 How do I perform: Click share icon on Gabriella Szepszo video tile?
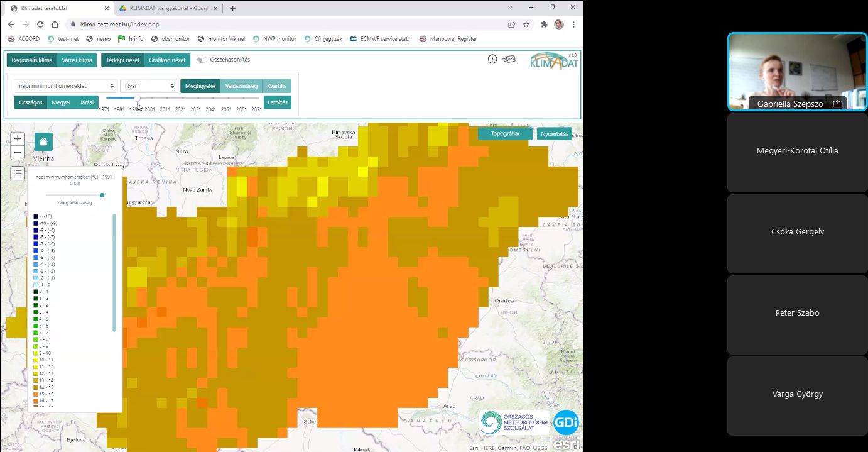click(837, 104)
